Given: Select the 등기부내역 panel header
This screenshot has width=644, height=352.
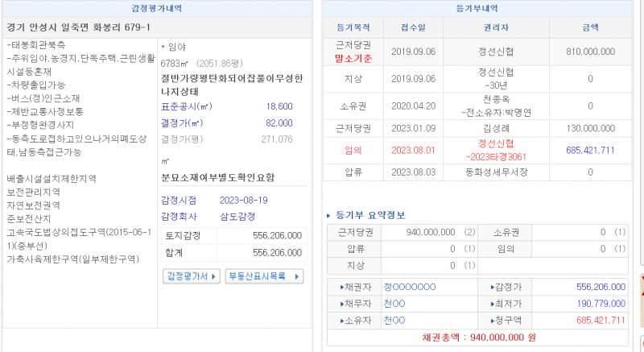Looking at the screenshot, I should click(482, 7).
